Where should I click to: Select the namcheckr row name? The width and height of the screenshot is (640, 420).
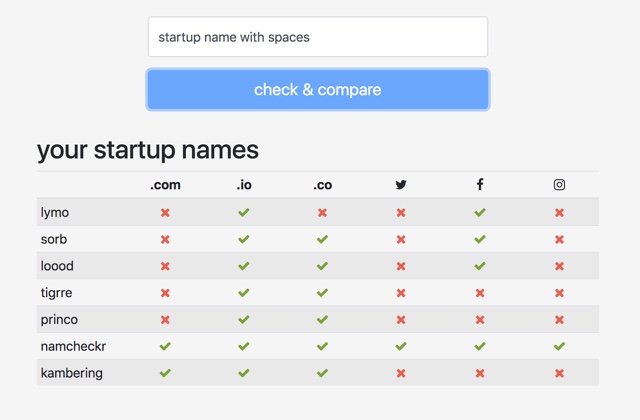73,346
